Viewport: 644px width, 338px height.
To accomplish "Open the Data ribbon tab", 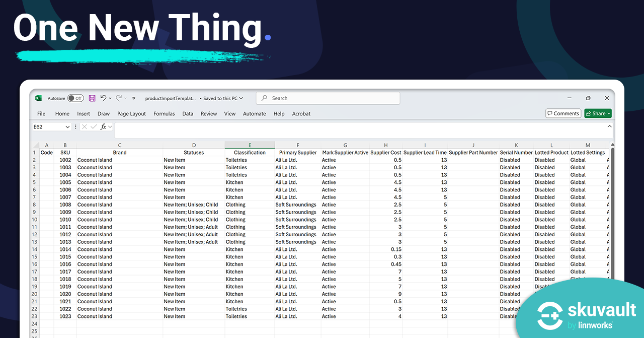I will click(188, 114).
